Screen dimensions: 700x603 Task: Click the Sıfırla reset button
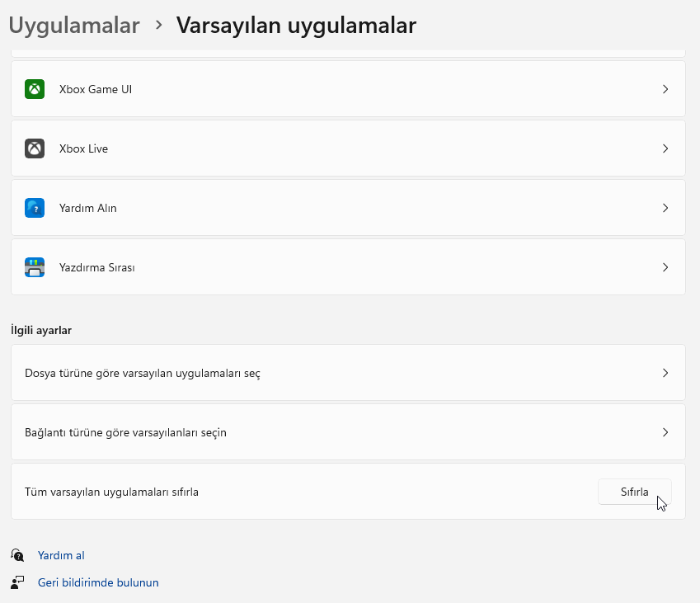click(634, 491)
